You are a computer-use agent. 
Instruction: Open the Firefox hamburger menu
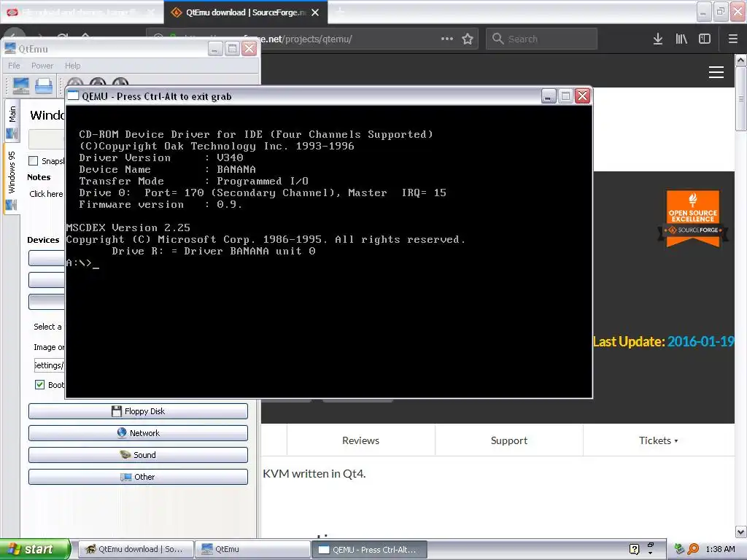tap(732, 39)
